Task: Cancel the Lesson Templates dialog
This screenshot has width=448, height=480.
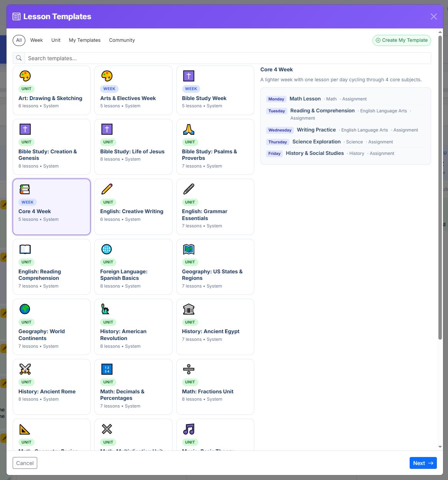Action: 25,463
